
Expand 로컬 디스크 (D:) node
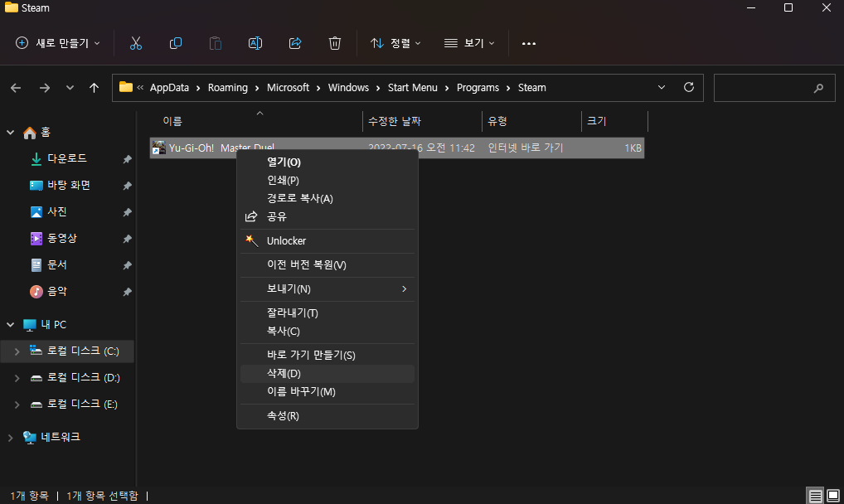coord(17,378)
